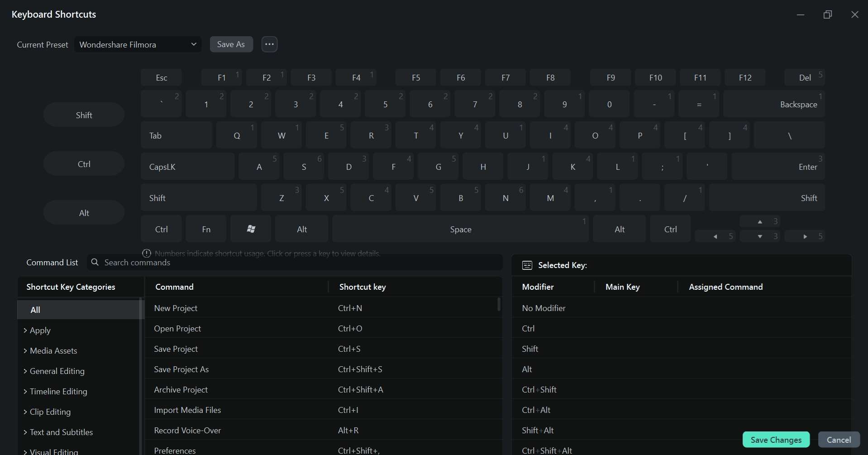Click the Ctrl+Shift modifier row
The width and height of the screenshot is (868, 455).
coord(682,389)
